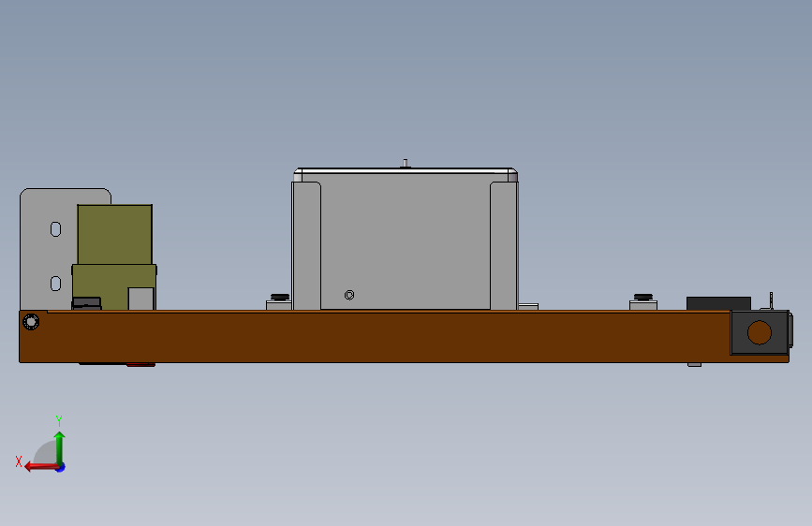Select the grey mounting bracket at left
Viewport: 812px width, 526px height.
click(x=47, y=249)
